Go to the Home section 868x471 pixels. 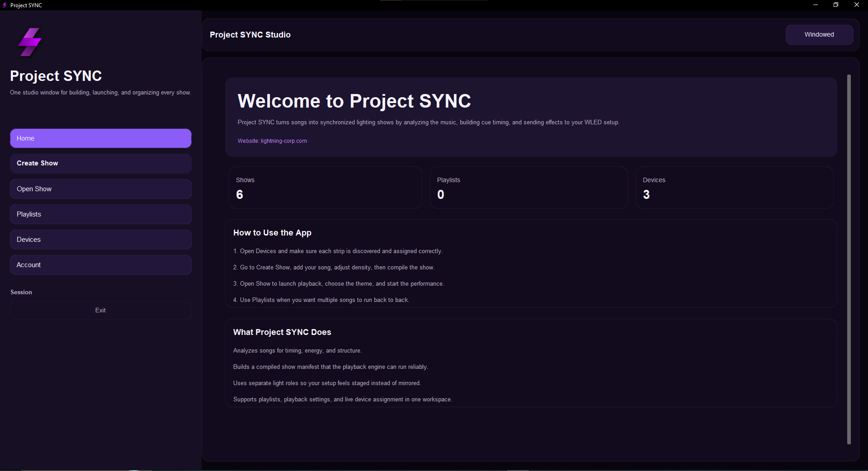point(101,138)
